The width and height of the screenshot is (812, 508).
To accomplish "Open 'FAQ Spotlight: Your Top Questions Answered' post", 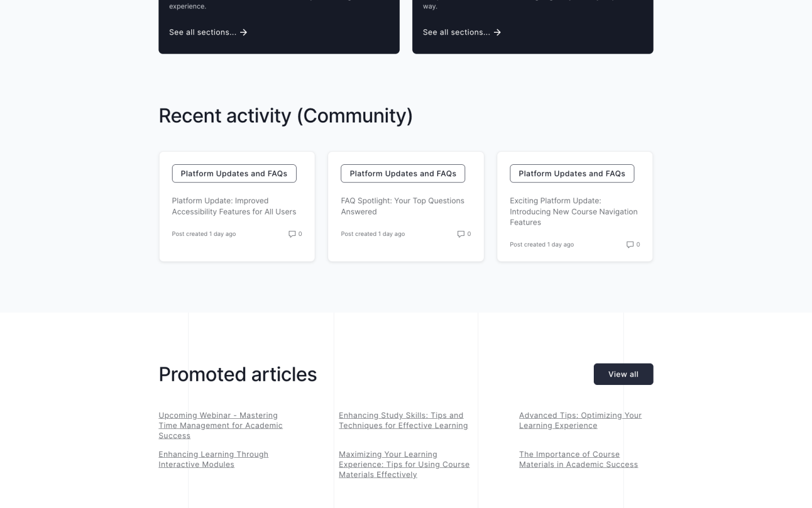I will 403,206.
